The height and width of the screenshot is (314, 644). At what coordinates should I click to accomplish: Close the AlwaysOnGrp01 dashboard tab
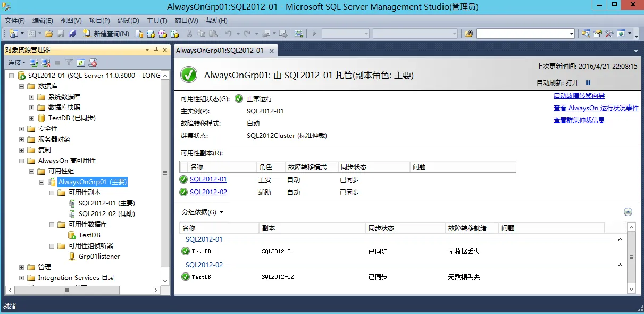tap(271, 51)
